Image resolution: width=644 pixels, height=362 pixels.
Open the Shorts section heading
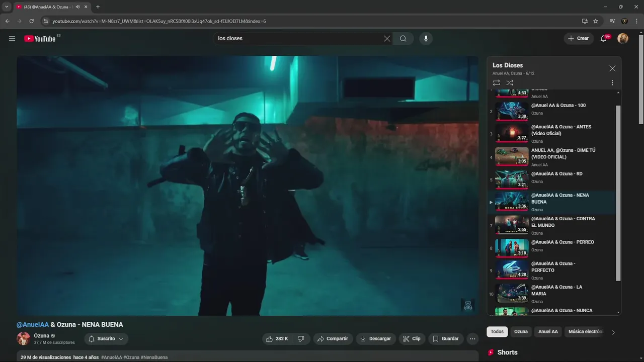point(507,352)
